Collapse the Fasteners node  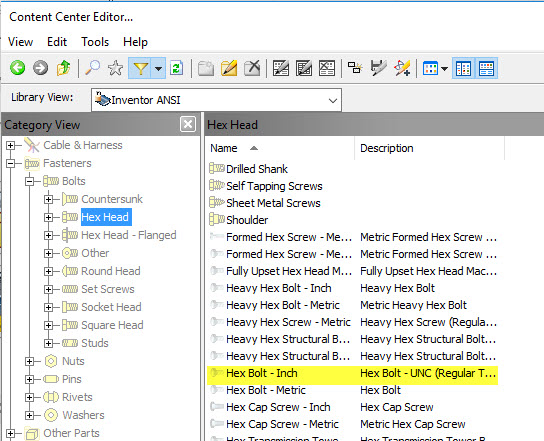10,163
